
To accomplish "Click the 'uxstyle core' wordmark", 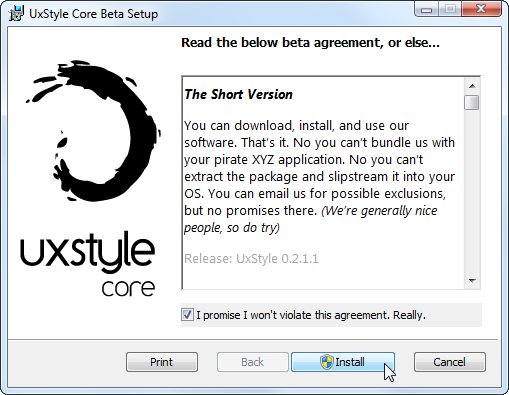I will point(88,263).
